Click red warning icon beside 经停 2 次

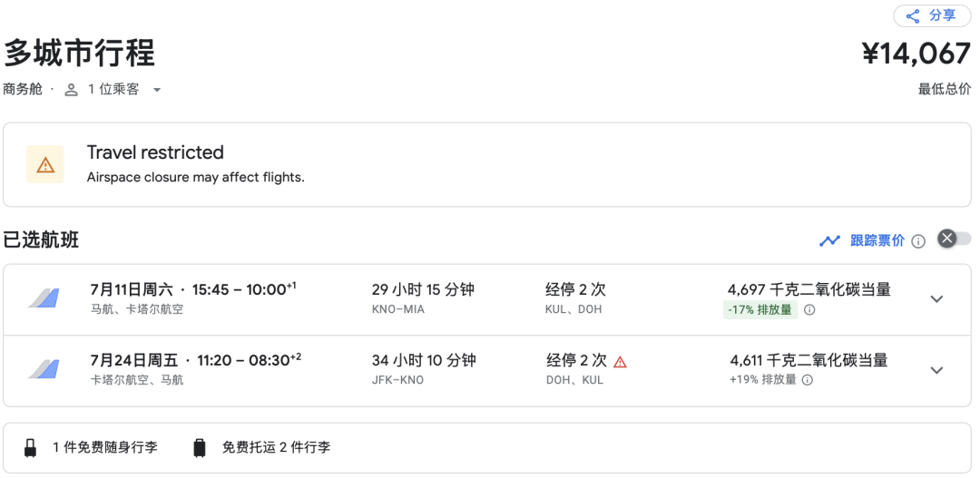pyautogui.click(x=620, y=362)
